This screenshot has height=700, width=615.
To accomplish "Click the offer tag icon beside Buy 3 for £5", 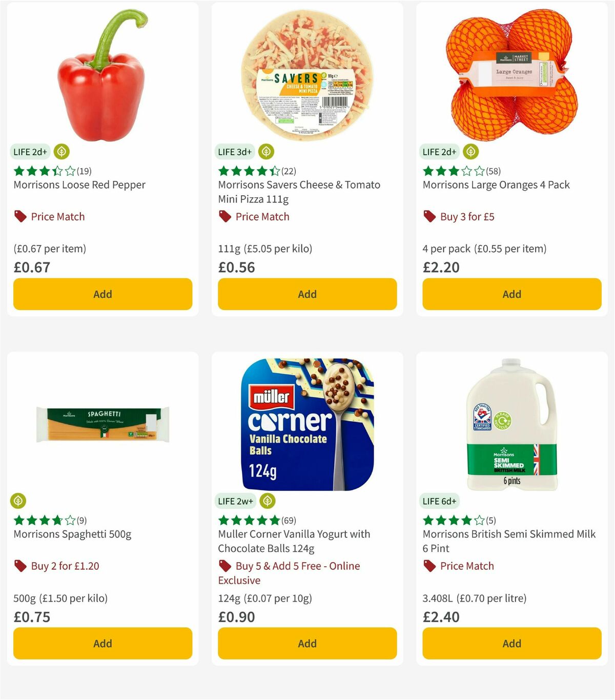I will pos(429,216).
